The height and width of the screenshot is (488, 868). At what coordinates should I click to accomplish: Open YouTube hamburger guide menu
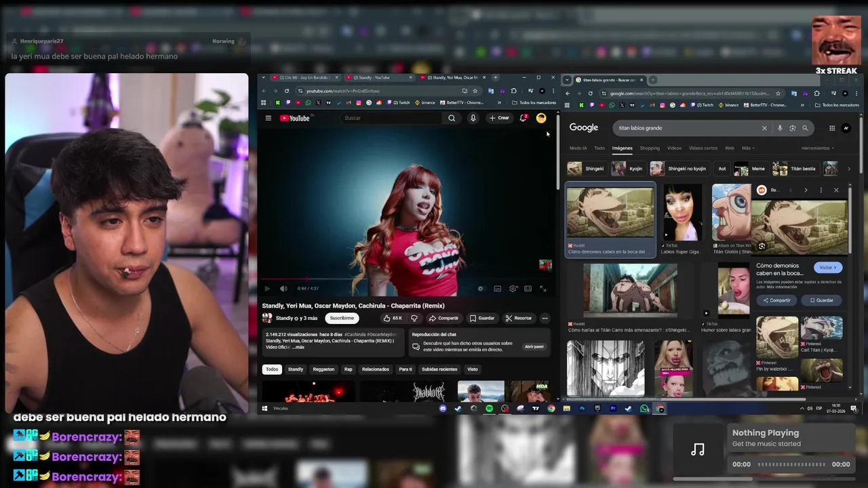click(x=269, y=118)
